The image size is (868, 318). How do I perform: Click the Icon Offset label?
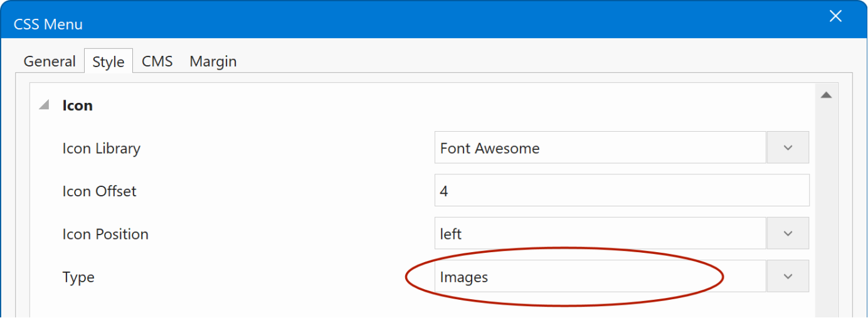[x=99, y=191]
